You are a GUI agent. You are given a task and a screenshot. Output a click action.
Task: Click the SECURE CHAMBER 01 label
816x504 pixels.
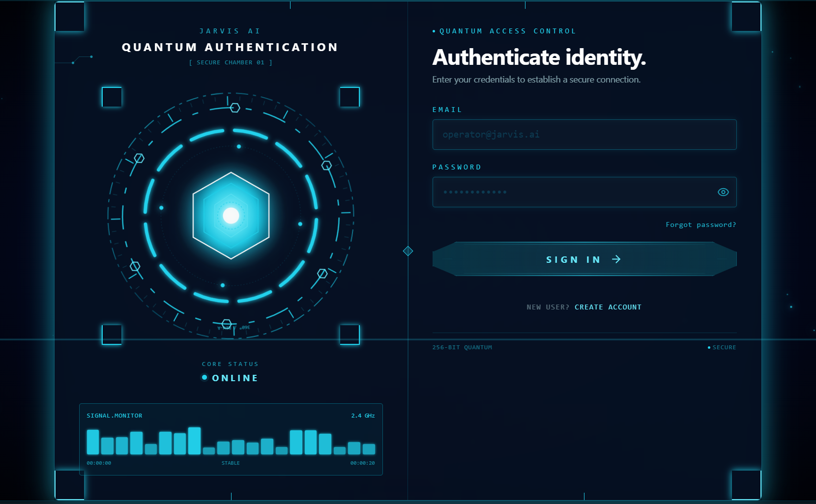231,62
